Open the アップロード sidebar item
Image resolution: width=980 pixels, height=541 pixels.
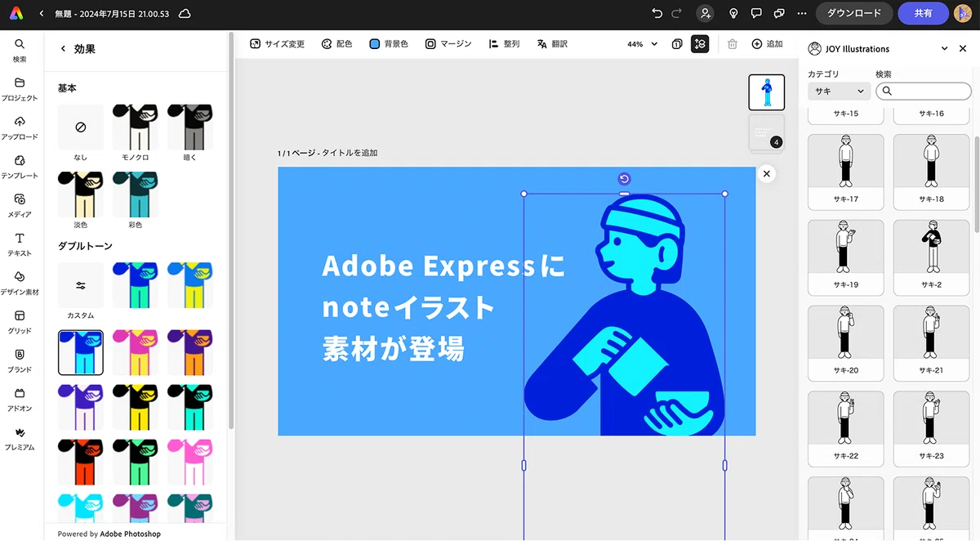(x=20, y=127)
